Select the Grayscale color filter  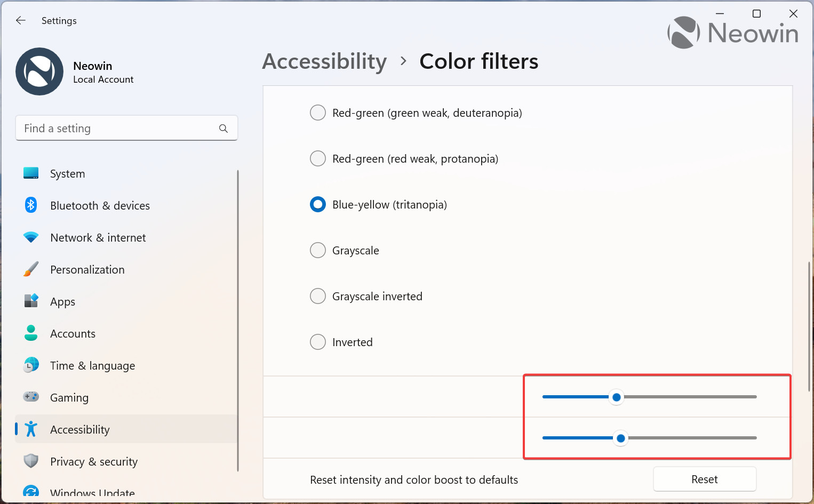(318, 250)
